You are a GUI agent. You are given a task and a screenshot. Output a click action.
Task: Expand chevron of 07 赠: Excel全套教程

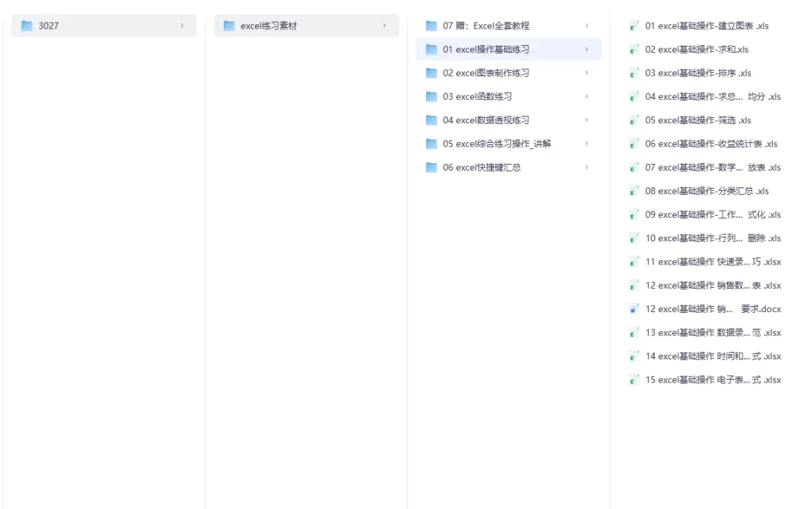(x=586, y=26)
